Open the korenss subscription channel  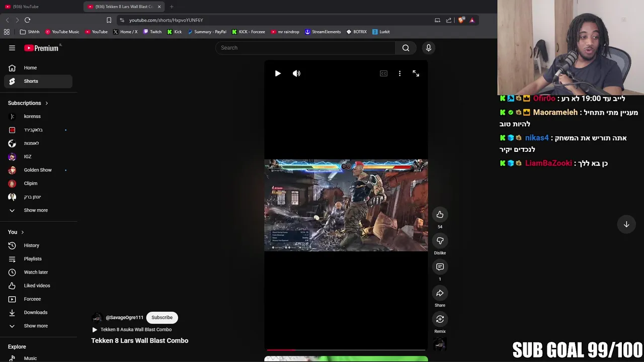point(38,116)
